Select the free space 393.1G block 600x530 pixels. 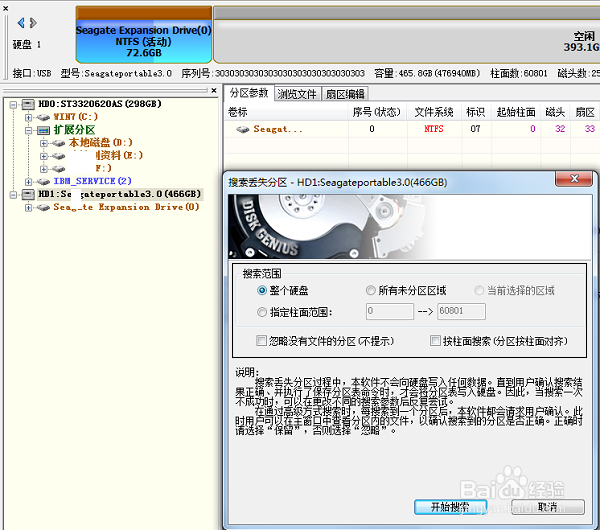pyautogui.click(x=406, y=35)
